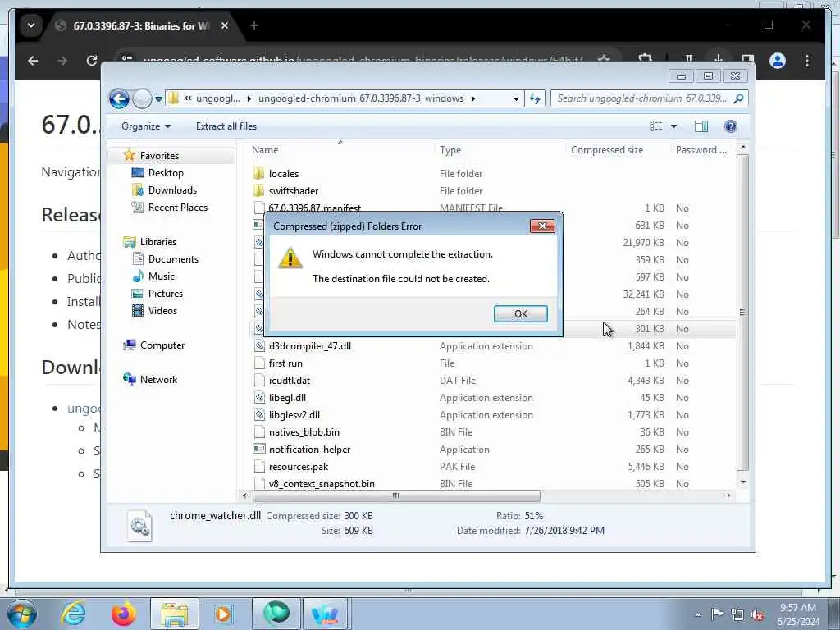Open Music library
Viewport: 840px width, 630px height.
162,276
